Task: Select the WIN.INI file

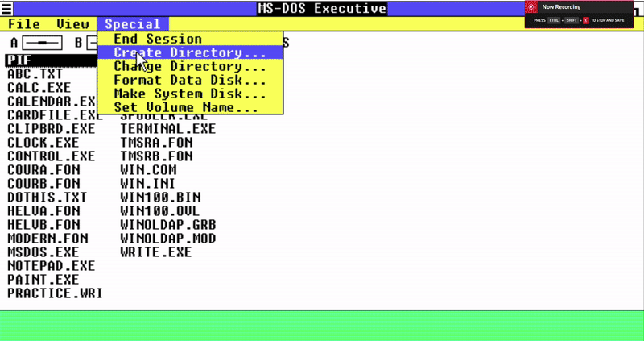Action: click(148, 184)
